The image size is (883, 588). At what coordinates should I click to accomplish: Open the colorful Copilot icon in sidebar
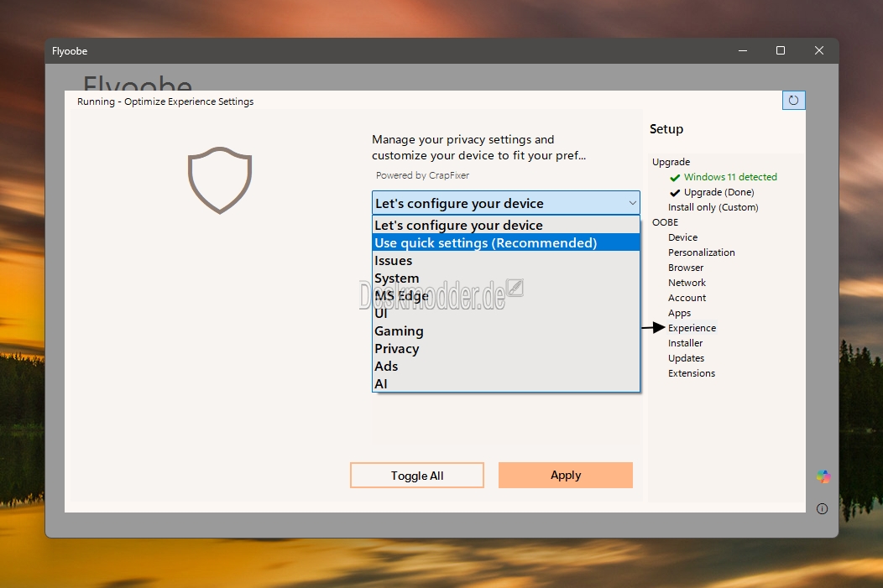(823, 476)
